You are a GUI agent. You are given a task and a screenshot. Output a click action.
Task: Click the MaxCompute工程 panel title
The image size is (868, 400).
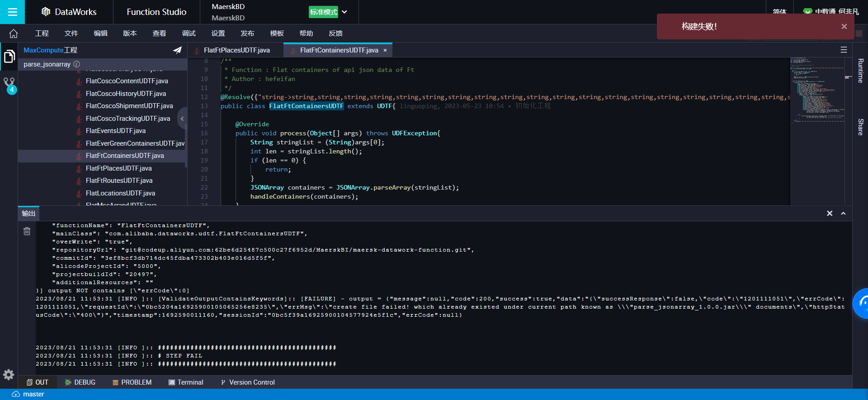click(50, 50)
